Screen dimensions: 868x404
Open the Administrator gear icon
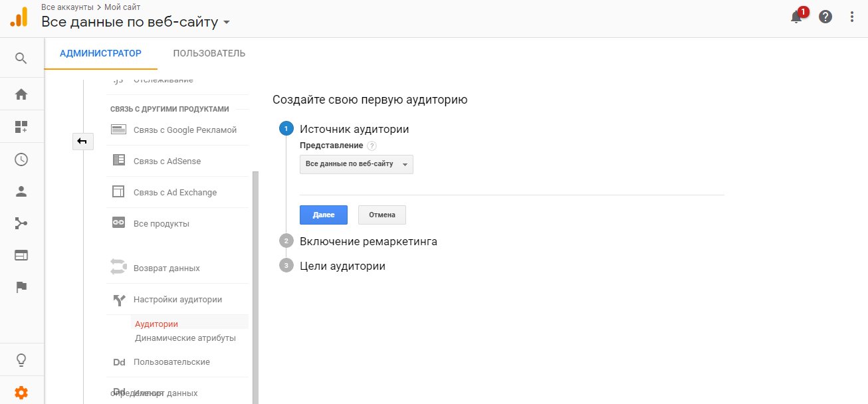22,392
